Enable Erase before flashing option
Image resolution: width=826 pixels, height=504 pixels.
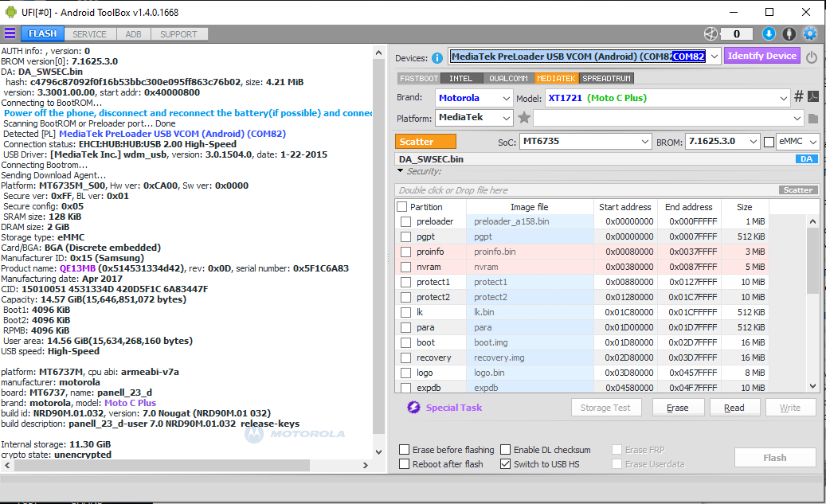(404, 450)
